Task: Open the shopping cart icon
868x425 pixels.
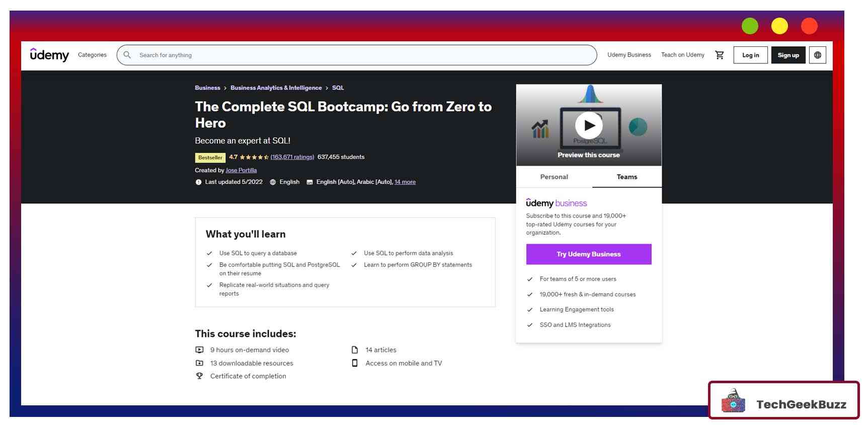Action: (x=720, y=55)
